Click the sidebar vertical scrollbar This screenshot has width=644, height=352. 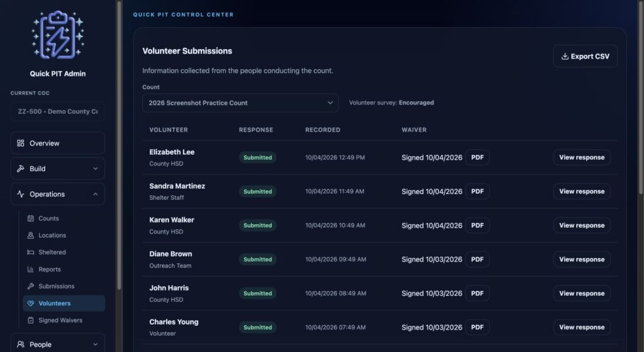click(x=119, y=145)
